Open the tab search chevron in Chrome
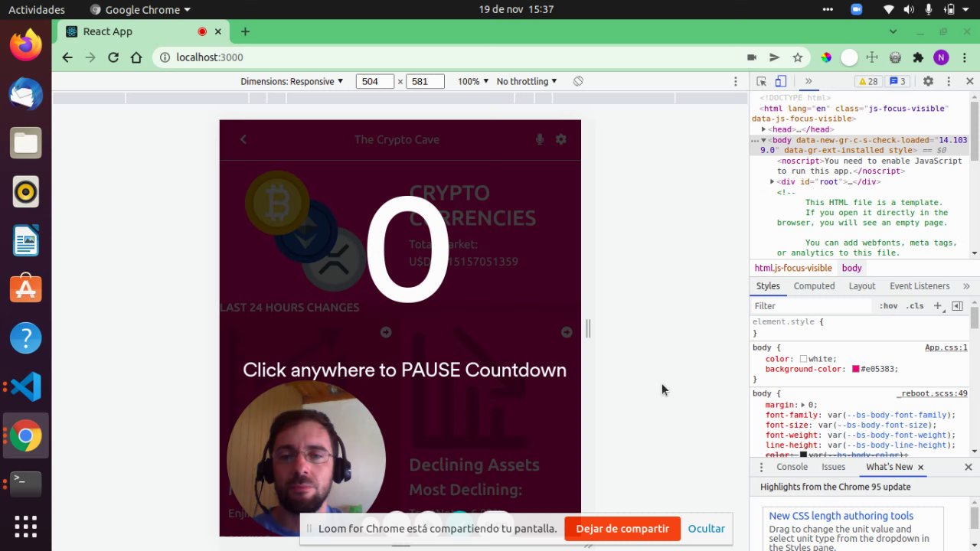This screenshot has width=980, height=551. tap(893, 31)
